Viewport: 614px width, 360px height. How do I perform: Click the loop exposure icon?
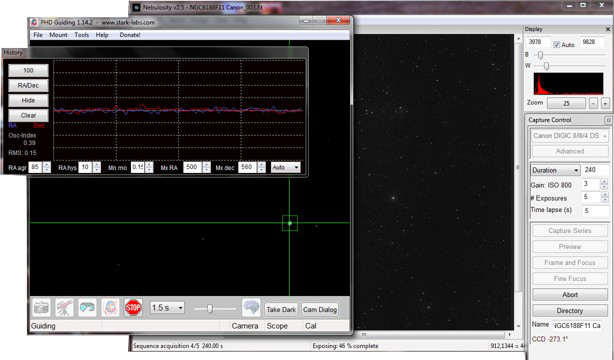(x=87, y=308)
